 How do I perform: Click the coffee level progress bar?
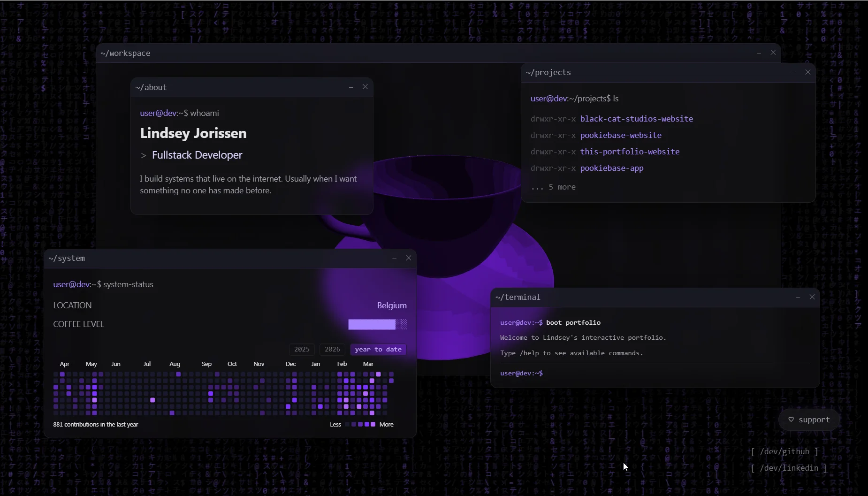pyautogui.click(x=377, y=324)
